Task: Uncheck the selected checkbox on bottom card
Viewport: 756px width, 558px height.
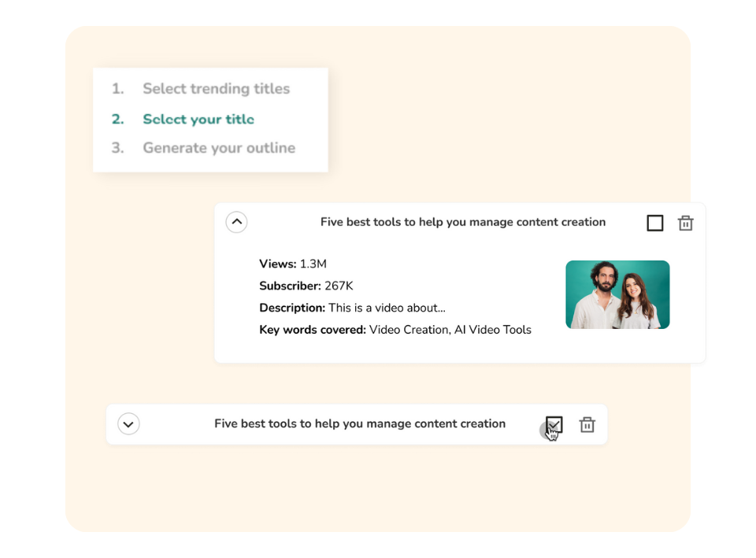Action: (x=554, y=423)
